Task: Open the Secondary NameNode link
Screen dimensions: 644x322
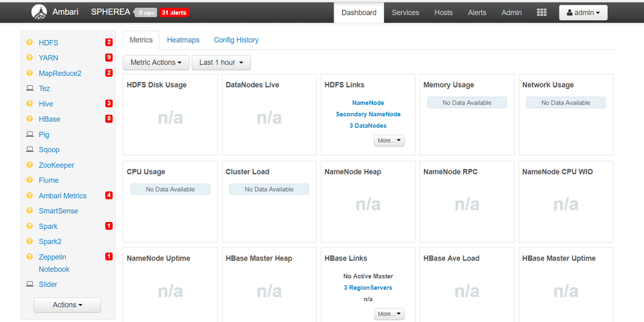Action: tap(368, 114)
